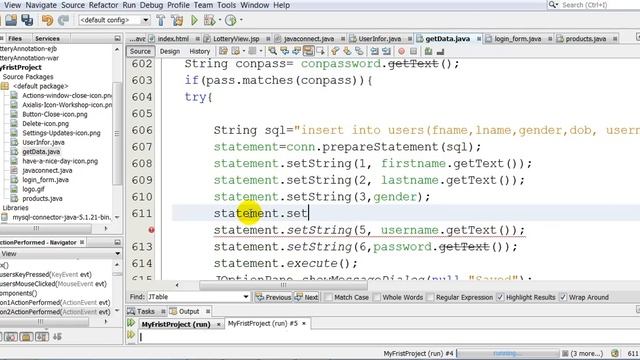Open the Profile Project dropdown arrow
Viewport: 640px width, 360px height.
(241, 20)
